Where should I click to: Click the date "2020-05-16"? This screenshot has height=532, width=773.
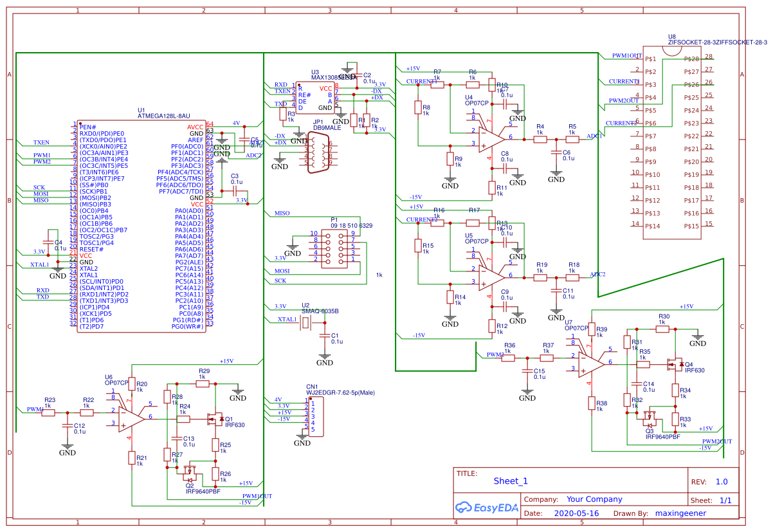[x=576, y=513]
